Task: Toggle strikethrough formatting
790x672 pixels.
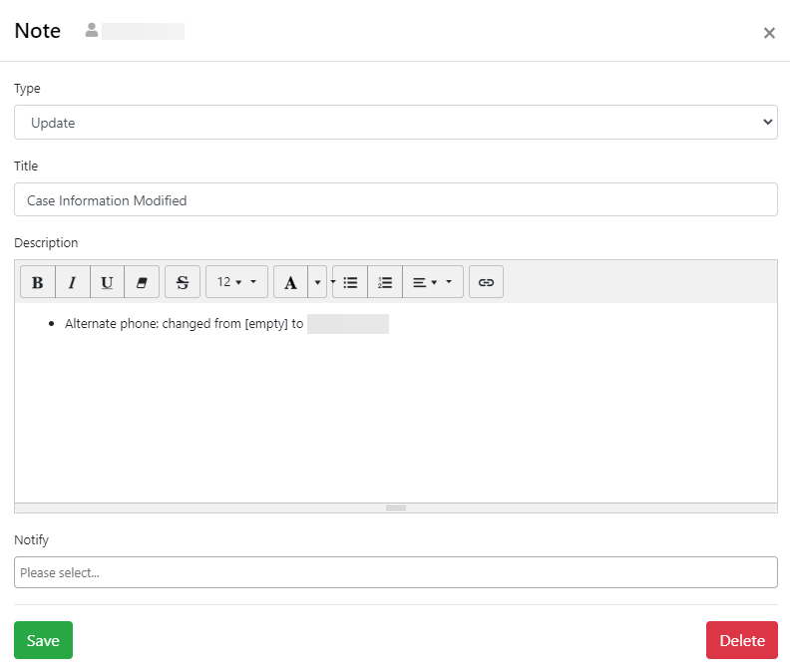Action: coord(183,282)
